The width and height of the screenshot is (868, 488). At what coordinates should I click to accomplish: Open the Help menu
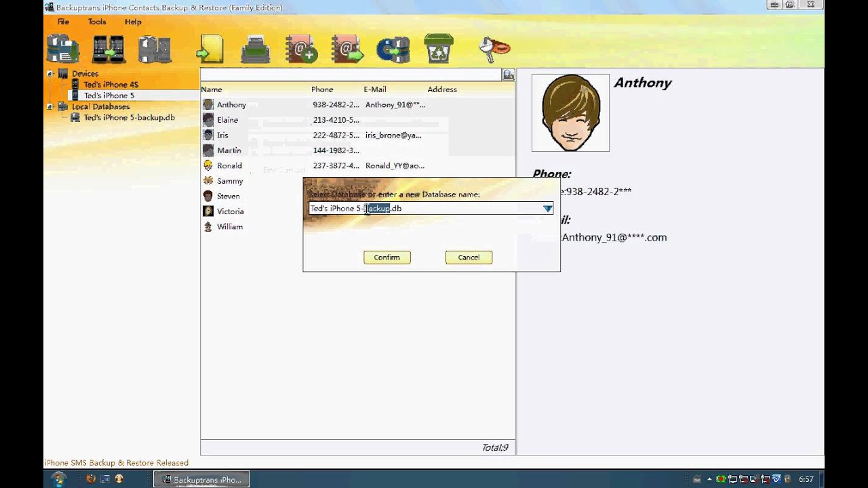click(x=133, y=22)
